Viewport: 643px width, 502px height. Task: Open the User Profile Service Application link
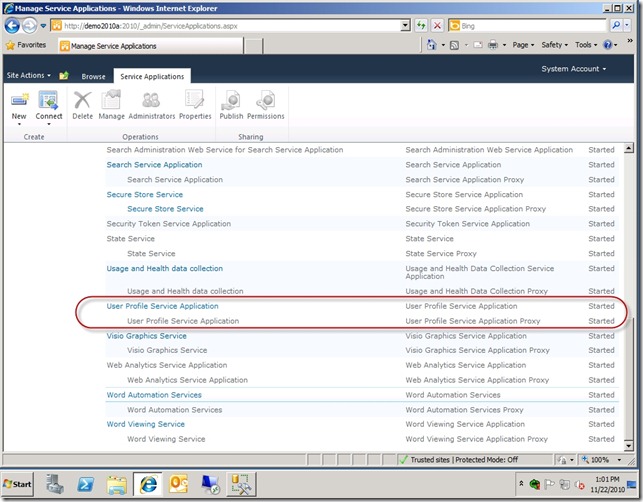coord(162,306)
